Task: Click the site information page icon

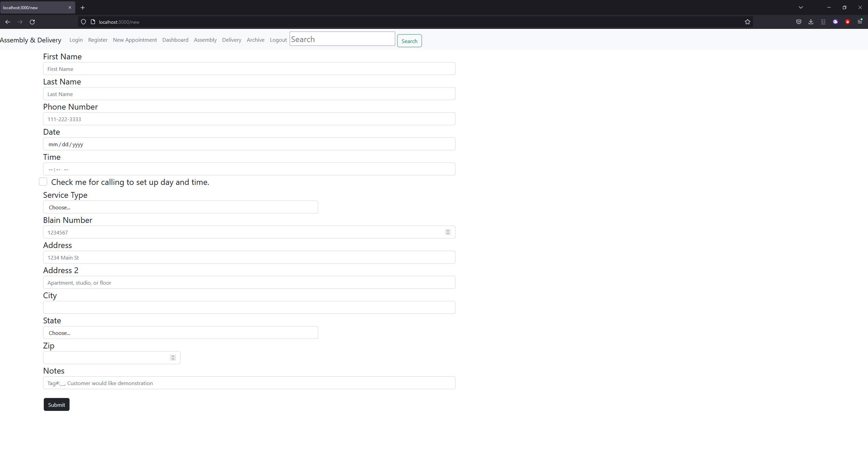Action: pos(93,22)
